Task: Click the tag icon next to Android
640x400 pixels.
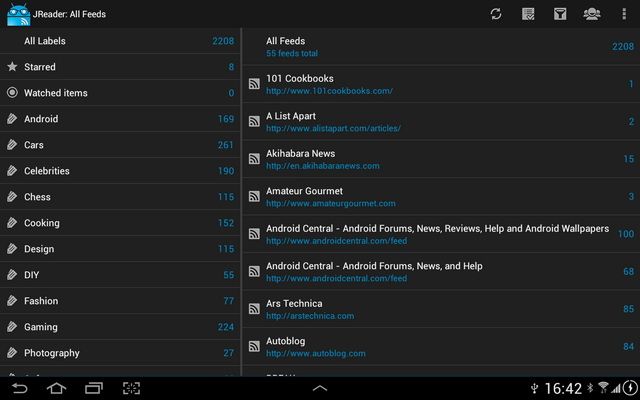Action: [x=12, y=119]
